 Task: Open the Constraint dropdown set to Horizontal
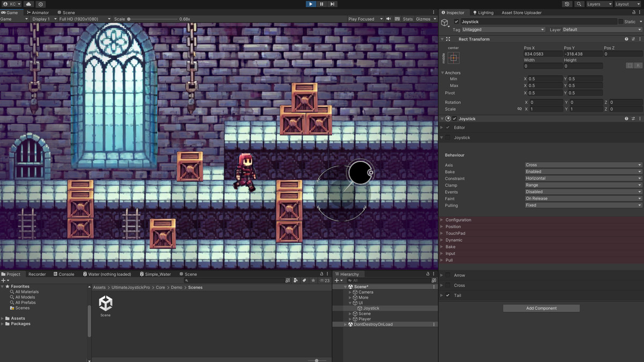pos(583,179)
